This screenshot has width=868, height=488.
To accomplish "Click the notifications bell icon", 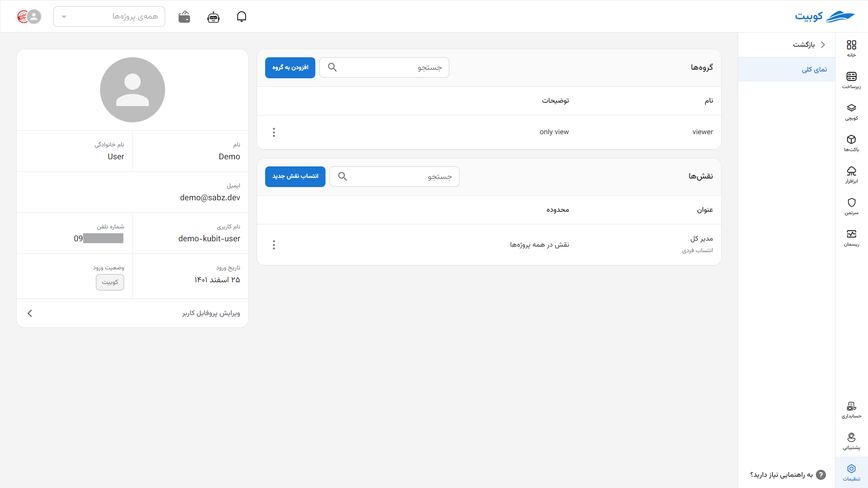I will point(241,16).
